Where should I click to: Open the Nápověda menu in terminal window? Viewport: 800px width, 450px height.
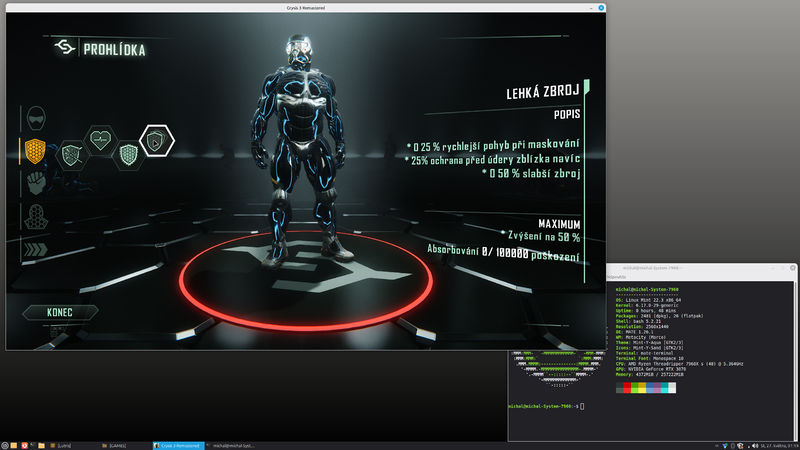click(x=616, y=277)
